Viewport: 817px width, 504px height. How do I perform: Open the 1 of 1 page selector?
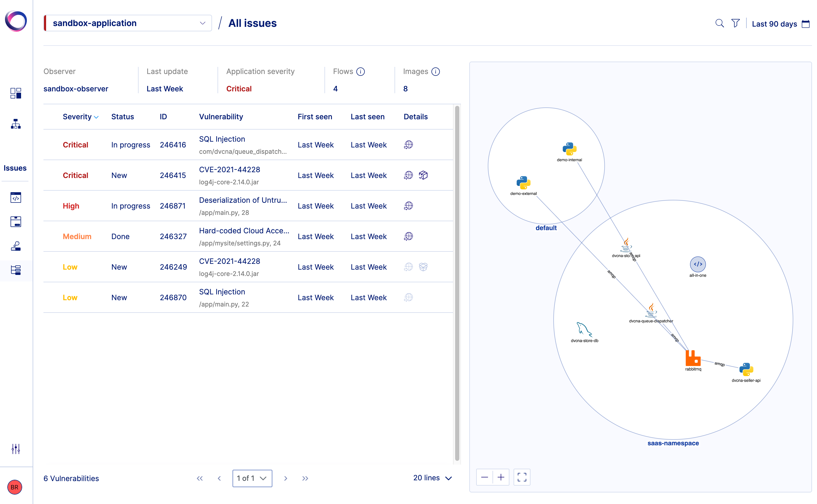[x=252, y=478]
